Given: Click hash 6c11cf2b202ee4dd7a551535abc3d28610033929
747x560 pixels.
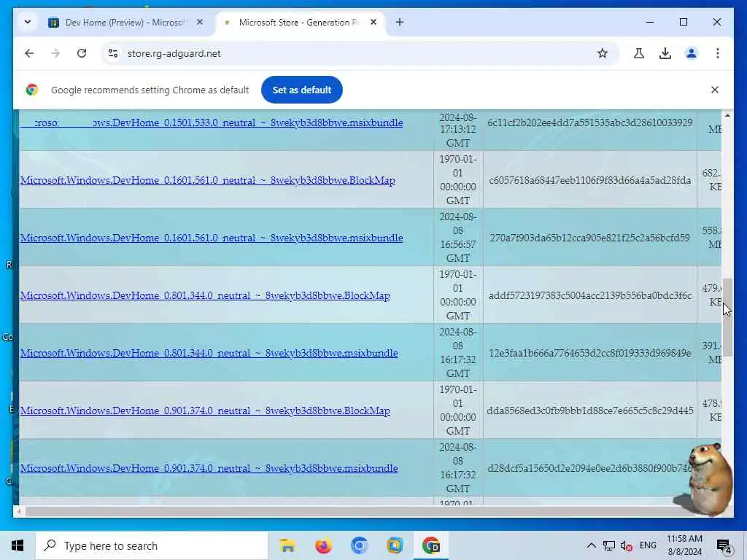Looking at the screenshot, I should click(589, 122).
